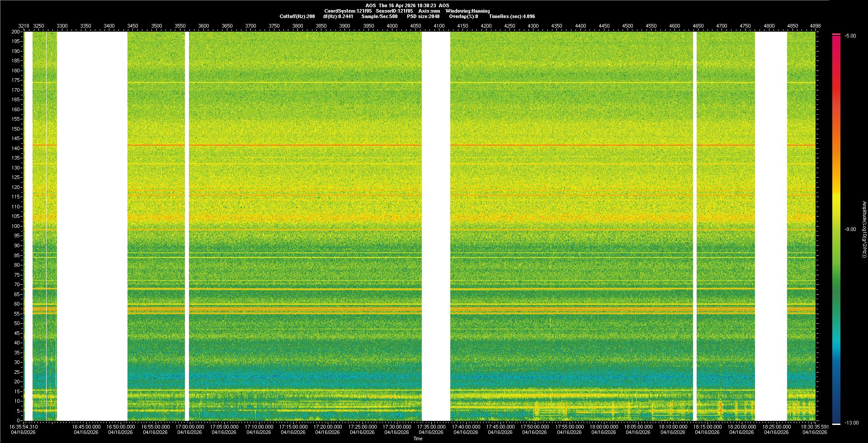Click the 4000 top axis tick label
The image size is (868, 443).
[392, 26]
